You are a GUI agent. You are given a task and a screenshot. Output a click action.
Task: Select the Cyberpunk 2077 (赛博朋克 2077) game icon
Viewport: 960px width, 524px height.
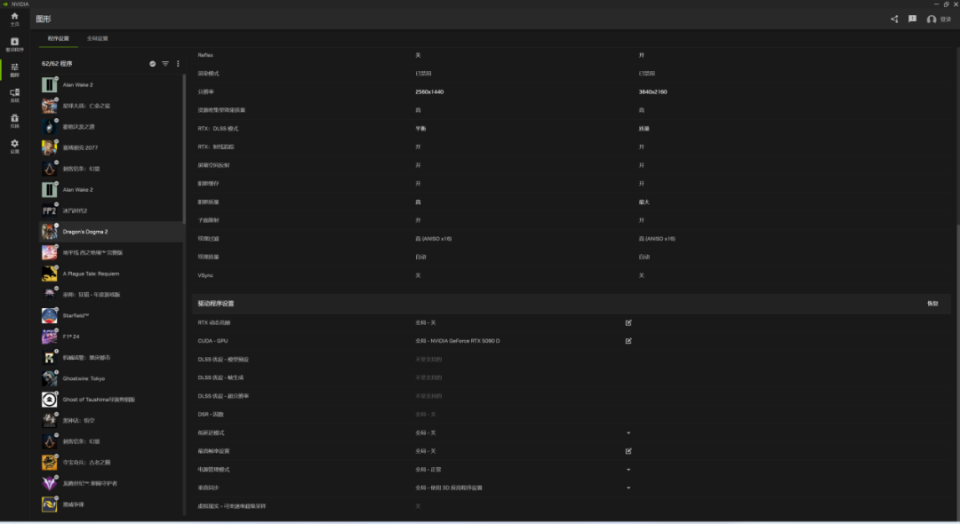click(x=49, y=148)
